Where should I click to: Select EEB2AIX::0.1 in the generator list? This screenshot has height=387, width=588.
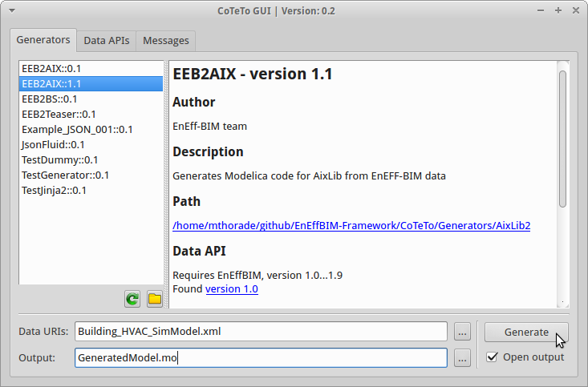[x=91, y=69]
